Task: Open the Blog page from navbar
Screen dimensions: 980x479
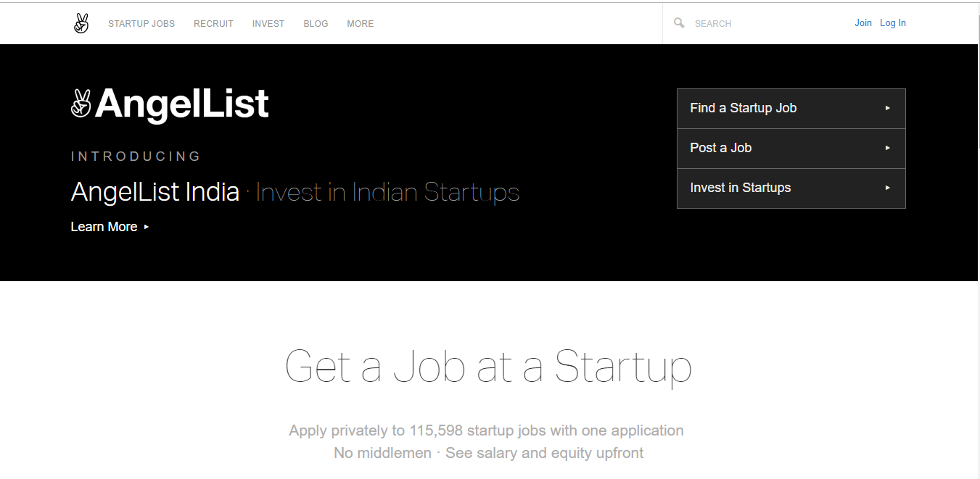Action: pos(316,24)
